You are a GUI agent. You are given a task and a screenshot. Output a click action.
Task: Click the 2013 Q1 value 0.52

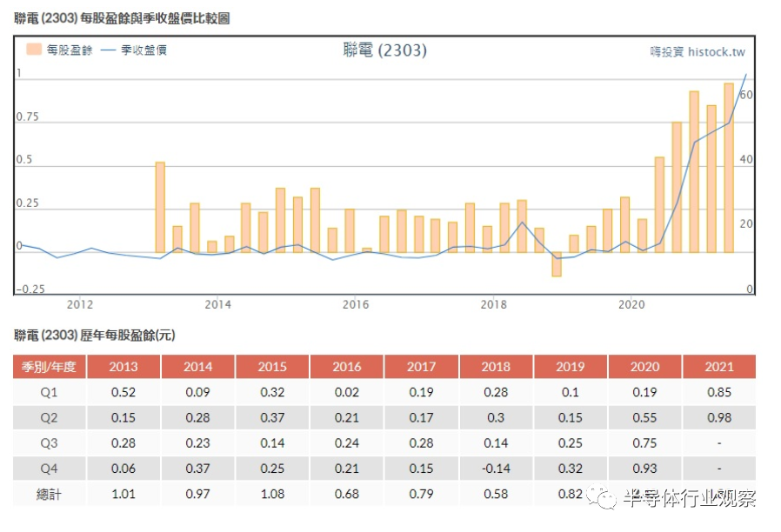pyautogui.click(x=123, y=392)
